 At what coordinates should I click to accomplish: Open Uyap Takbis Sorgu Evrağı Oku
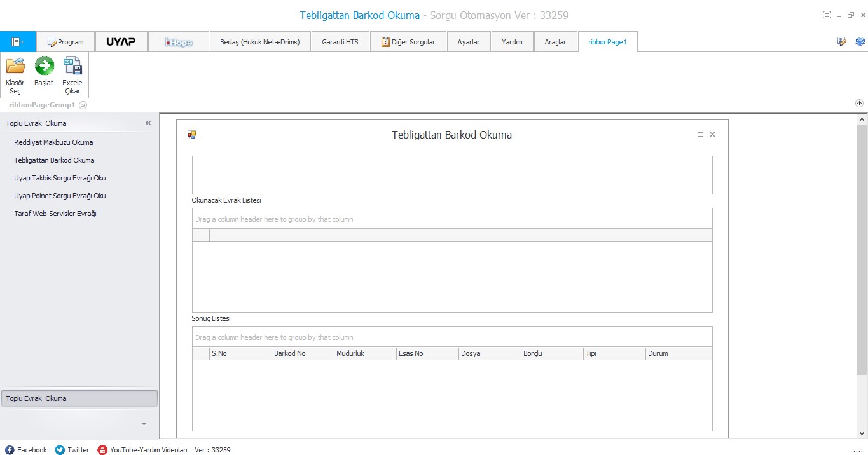(x=60, y=178)
